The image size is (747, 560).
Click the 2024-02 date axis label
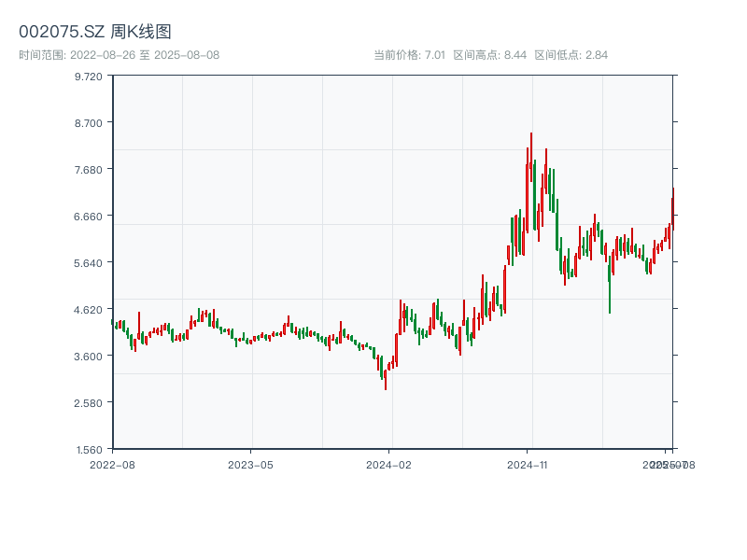click(x=389, y=464)
